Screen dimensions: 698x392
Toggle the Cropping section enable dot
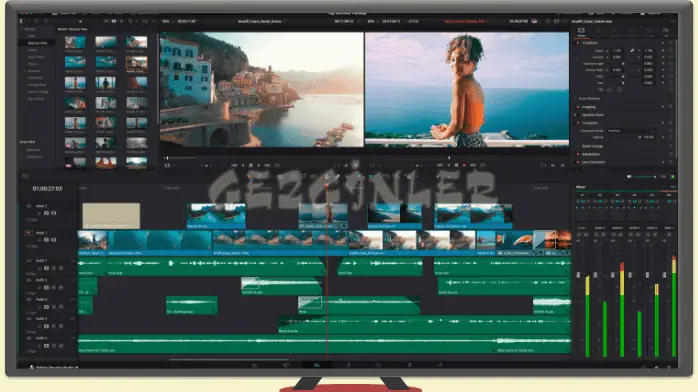pos(578,107)
